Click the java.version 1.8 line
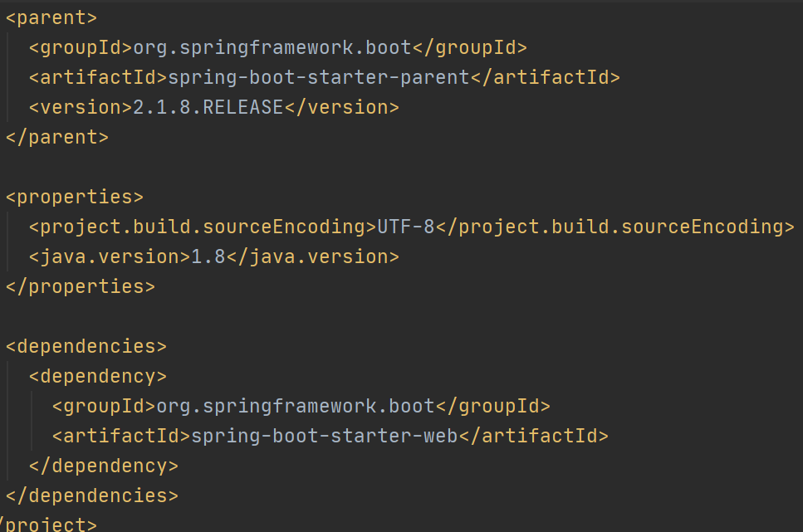803x532 pixels. tap(213, 257)
